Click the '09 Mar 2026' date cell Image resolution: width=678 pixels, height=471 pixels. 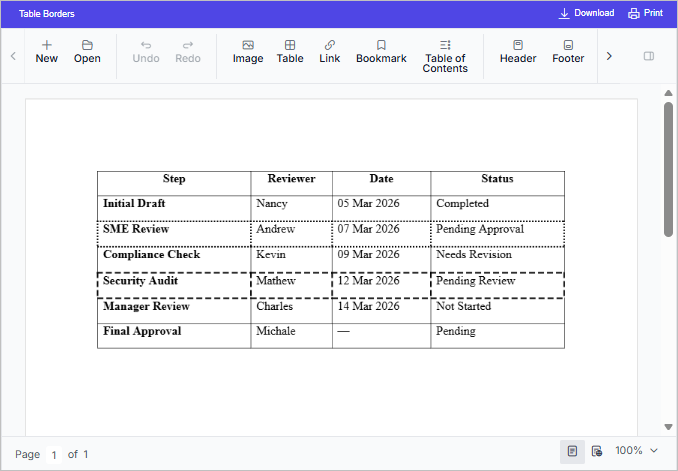[x=381, y=260]
